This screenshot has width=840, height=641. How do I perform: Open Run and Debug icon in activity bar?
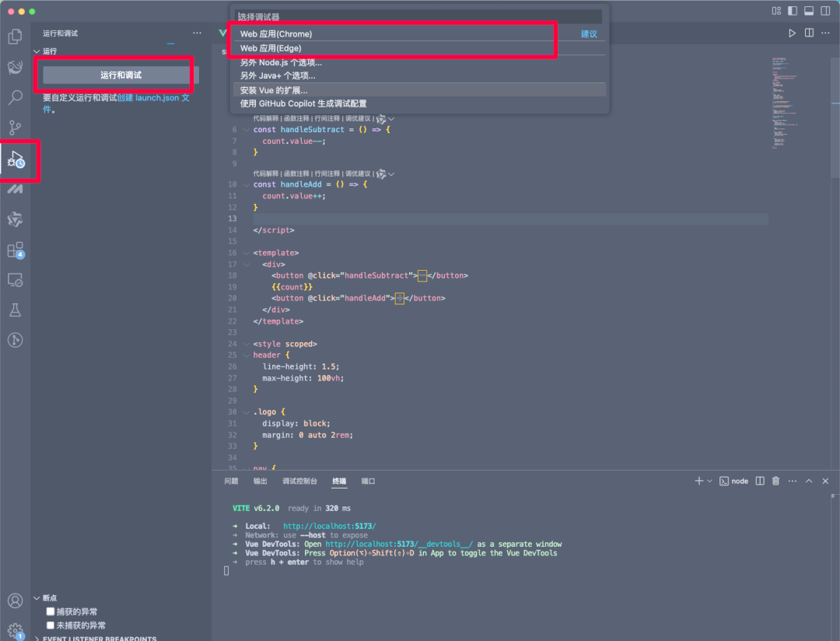16,159
